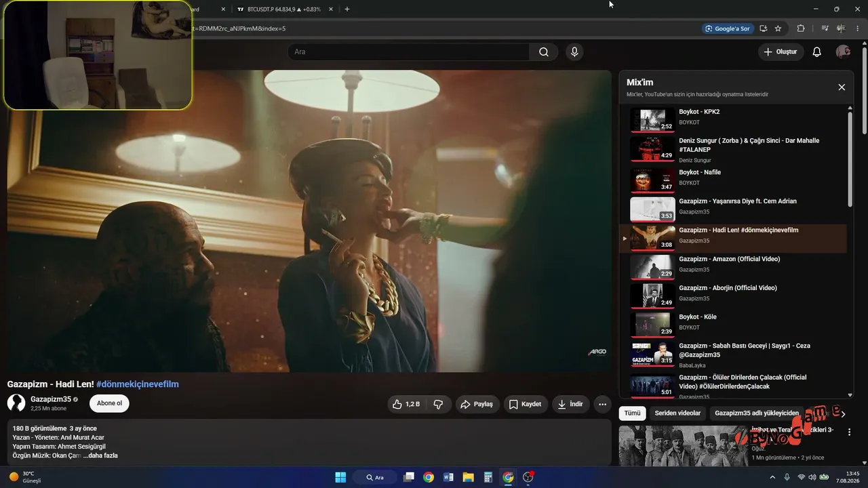Open the YouTube account avatar menu

(x=843, y=52)
